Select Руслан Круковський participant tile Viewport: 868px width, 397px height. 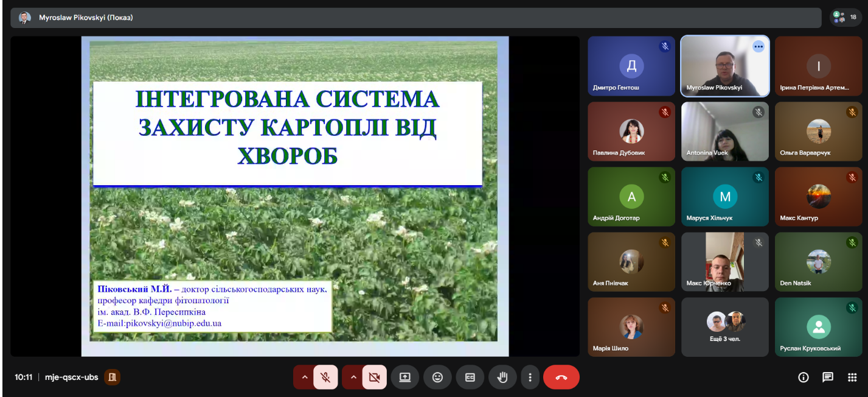click(x=819, y=327)
